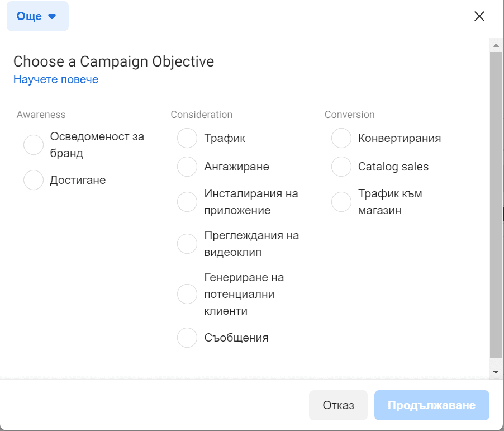This screenshot has width=504, height=431.
Task: Choose Генериране на потенциални клиенти
Action: [187, 294]
